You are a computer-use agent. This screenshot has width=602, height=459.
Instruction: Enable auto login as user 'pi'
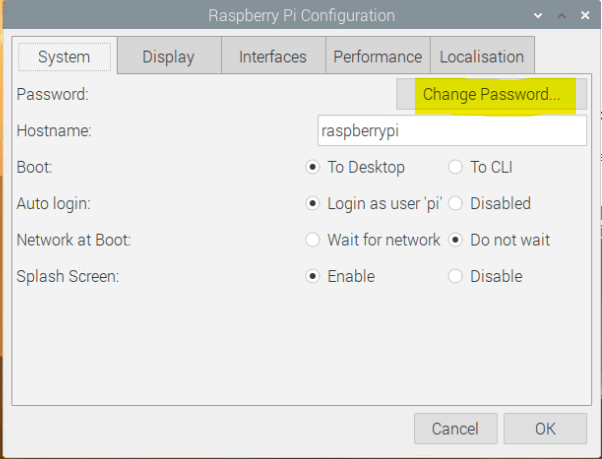313,203
